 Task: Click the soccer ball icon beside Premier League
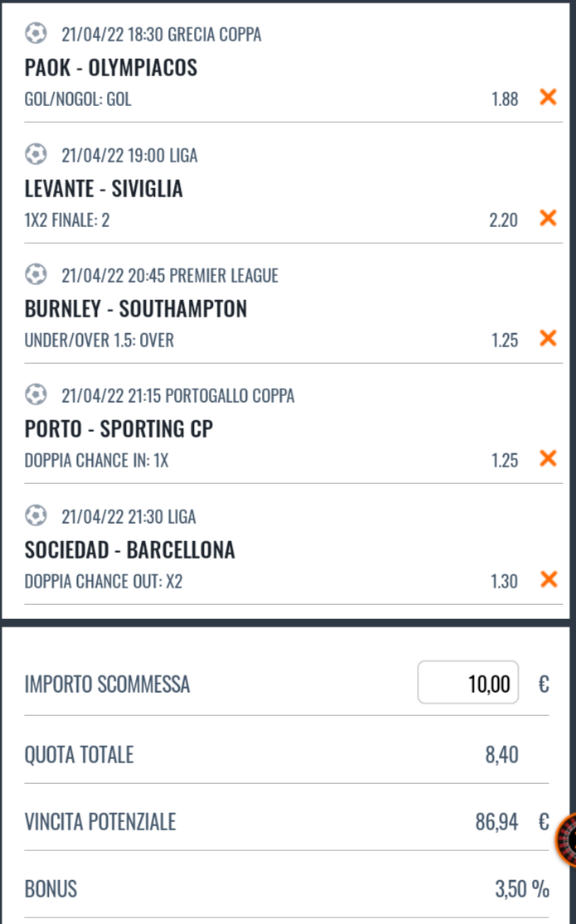click(36, 275)
